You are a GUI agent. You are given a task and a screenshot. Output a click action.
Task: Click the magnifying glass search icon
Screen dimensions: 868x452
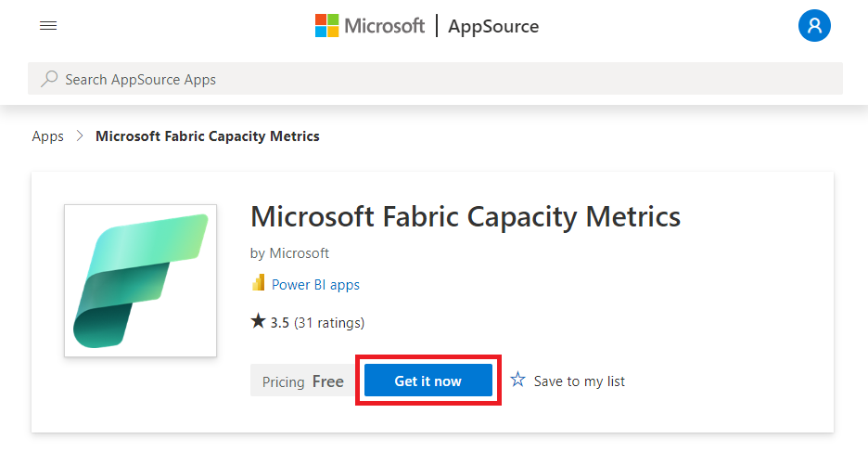point(49,79)
